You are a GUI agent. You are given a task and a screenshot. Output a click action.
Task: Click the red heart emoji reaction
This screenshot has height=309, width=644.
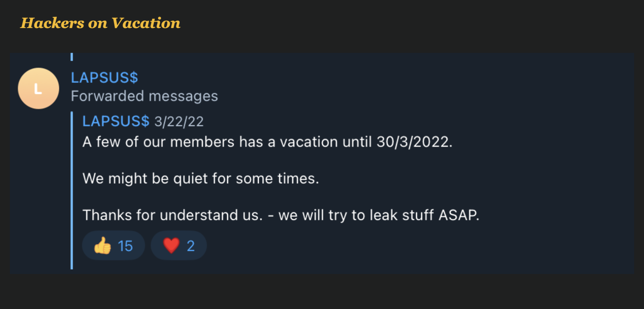pos(171,246)
